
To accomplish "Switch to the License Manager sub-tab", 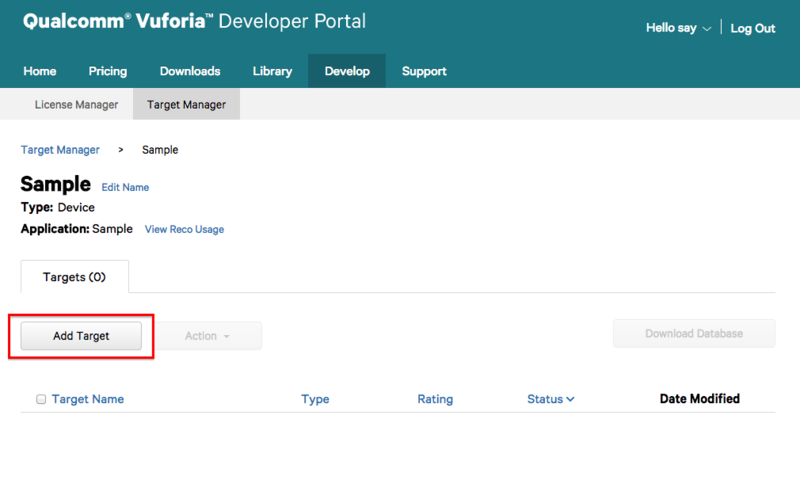I will click(76, 104).
